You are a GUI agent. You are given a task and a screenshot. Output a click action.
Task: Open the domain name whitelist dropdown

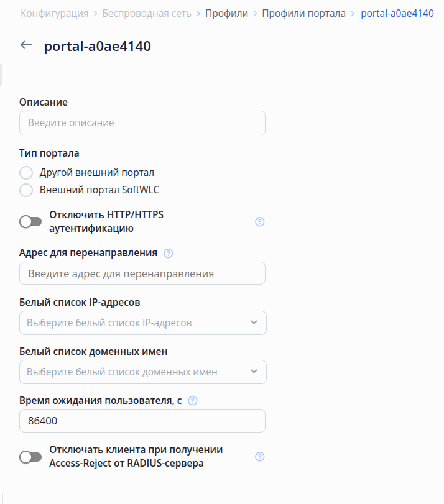[137, 372]
